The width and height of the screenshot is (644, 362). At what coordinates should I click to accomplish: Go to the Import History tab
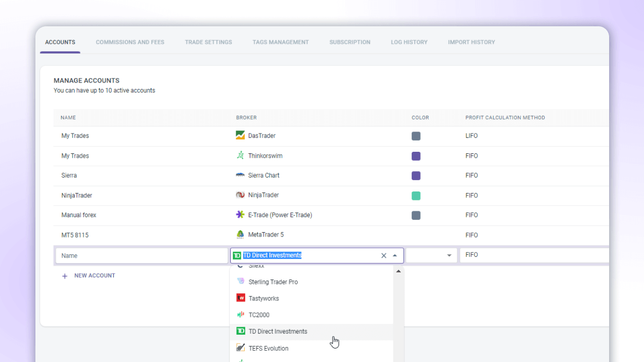[x=471, y=42]
